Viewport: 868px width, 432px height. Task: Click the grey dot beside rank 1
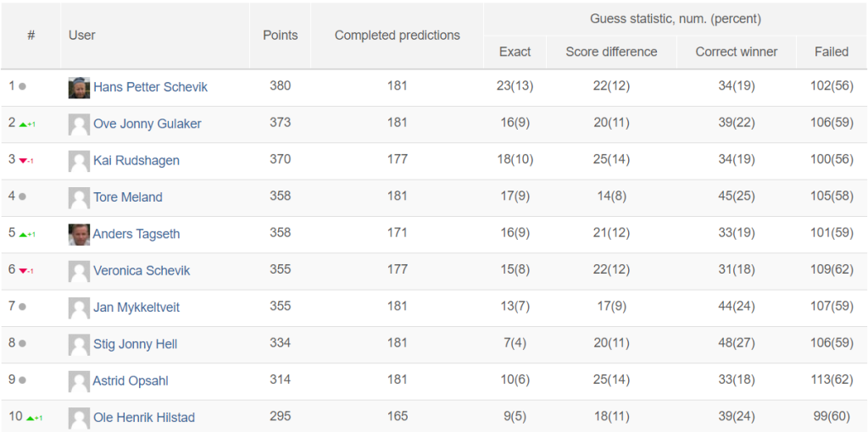coord(22,87)
